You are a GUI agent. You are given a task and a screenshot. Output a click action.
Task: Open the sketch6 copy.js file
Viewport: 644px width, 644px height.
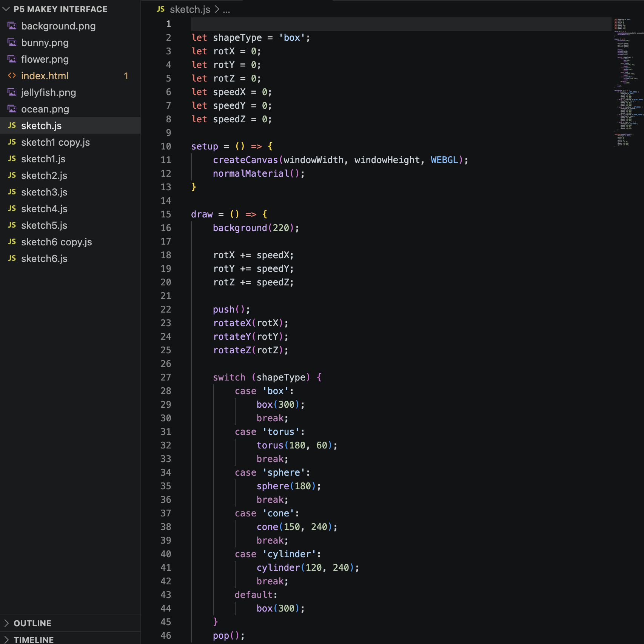56,242
